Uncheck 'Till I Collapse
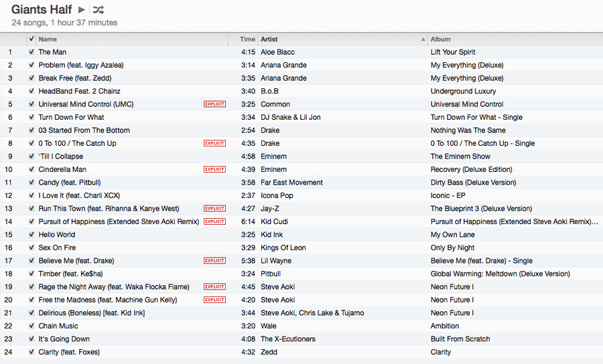Image resolution: width=603 pixels, height=364 pixels. pyautogui.click(x=31, y=157)
